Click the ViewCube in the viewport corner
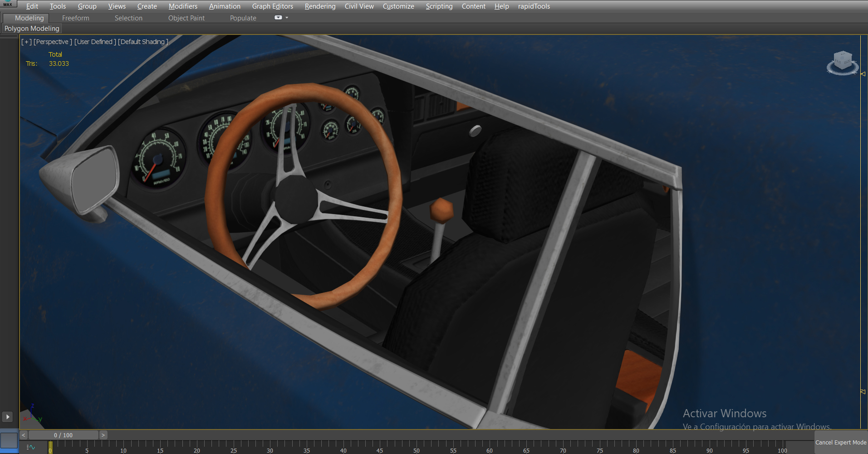The height and width of the screenshot is (454, 868). (x=842, y=63)
